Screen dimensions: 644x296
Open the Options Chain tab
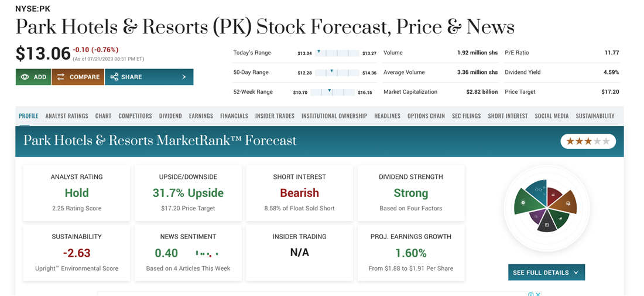click(426, 116)
